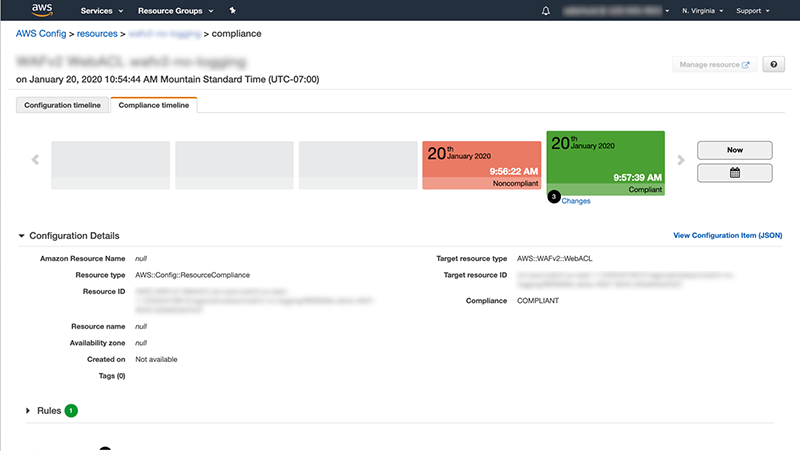This screenshot has width=800, height=451.
Task: Click the AWS logo home icon
Action: [42, 10]
